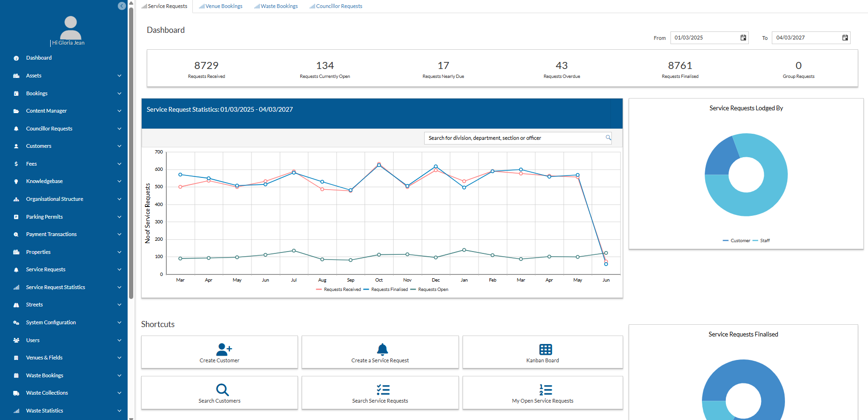Expand the Customers menu chevron
Image resolution: width=868 pixels, height=420 pixels.
pos(119,146)
